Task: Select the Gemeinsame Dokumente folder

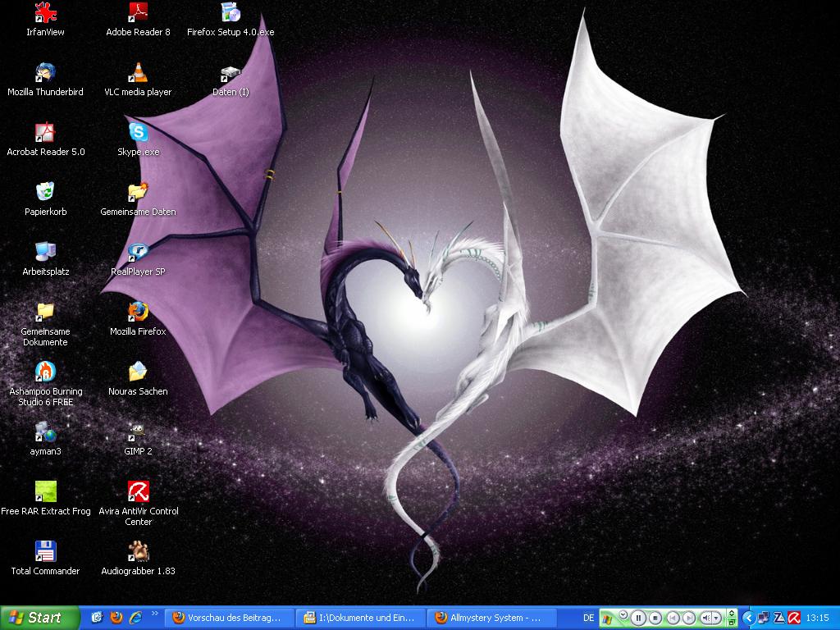Action: pos(46,325)
